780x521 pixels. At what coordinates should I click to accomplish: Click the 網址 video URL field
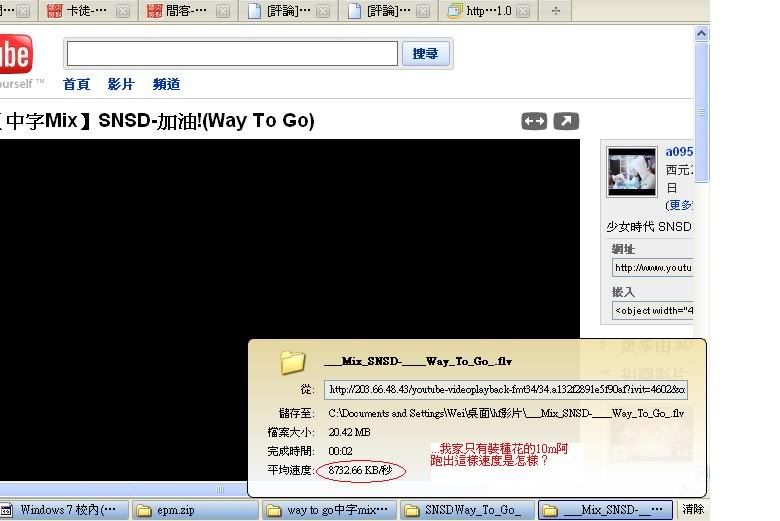coord(652,268)
